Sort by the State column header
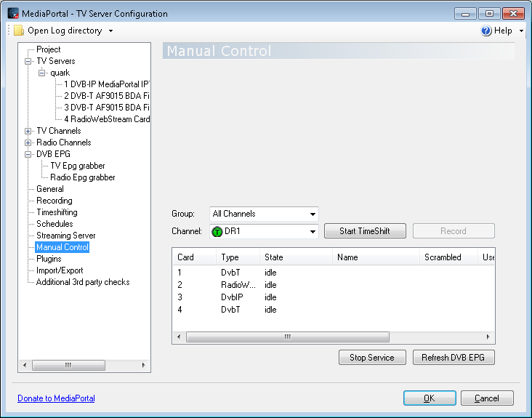Viewport: 532px width, 418px height. (296, 257)
